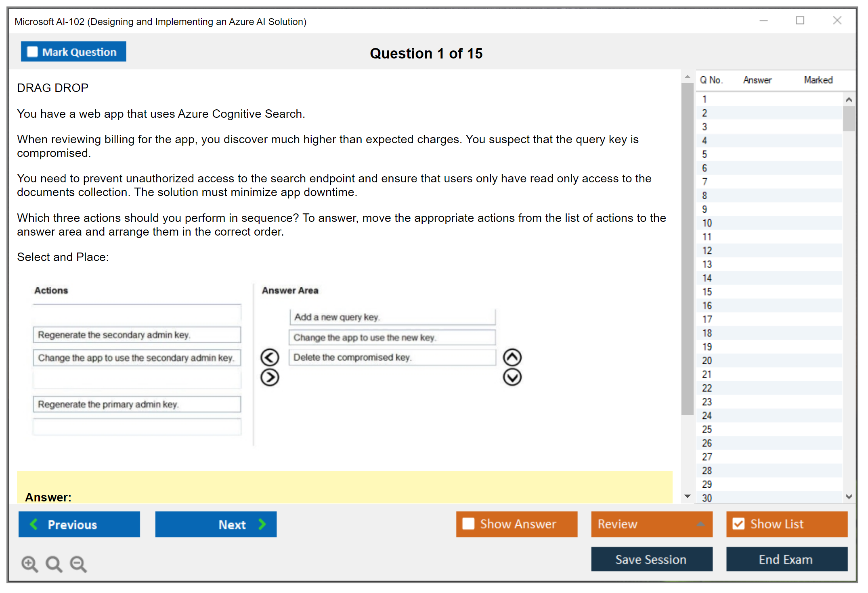
Task: Click the move-down circular arrow icon
Action: pyautogui.click(x=512, y=378)
